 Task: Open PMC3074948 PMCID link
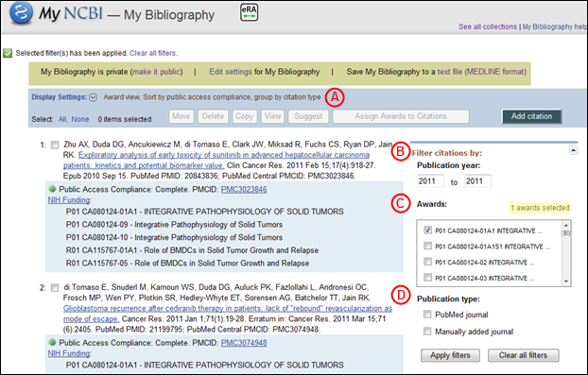pyautogui.click(x=244, y=343)
